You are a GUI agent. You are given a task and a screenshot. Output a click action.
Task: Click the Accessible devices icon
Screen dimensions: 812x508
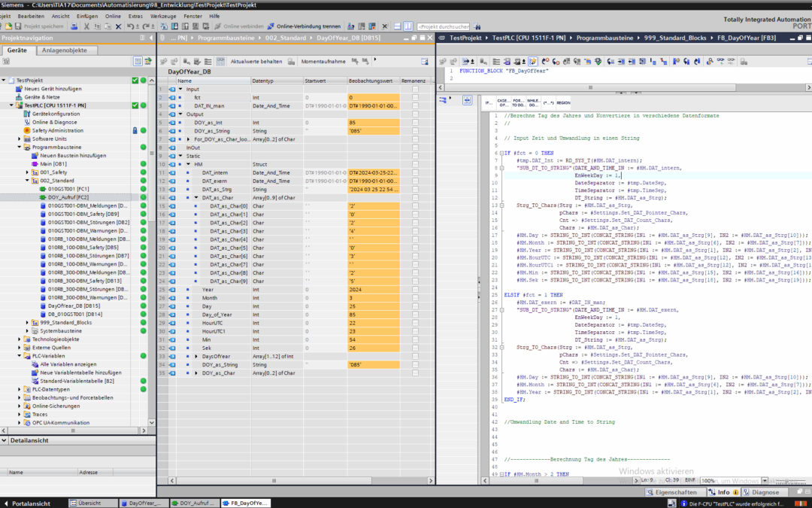point(351,26)
